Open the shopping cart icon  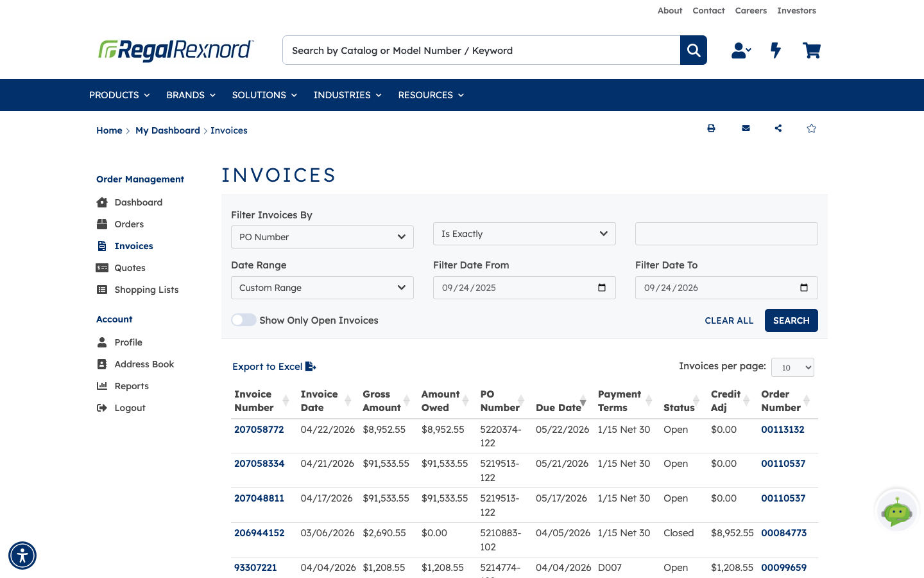[x=812, y=50]
